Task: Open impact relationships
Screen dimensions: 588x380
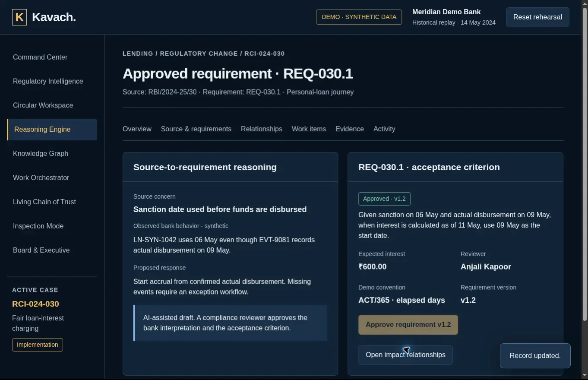Action: (405, 355)
